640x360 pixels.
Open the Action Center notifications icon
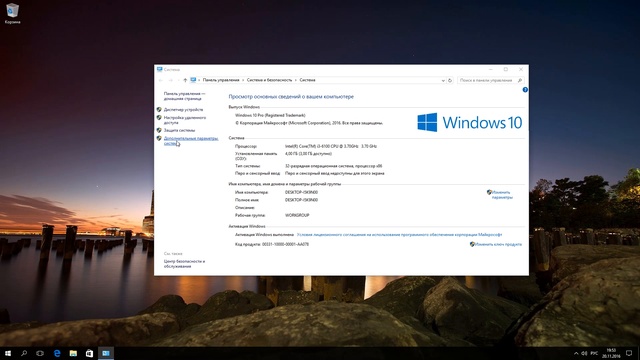(629, 353)
